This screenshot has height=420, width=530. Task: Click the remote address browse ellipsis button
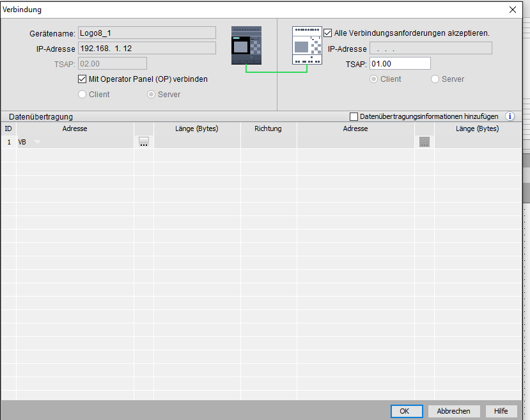coord(425,143)
